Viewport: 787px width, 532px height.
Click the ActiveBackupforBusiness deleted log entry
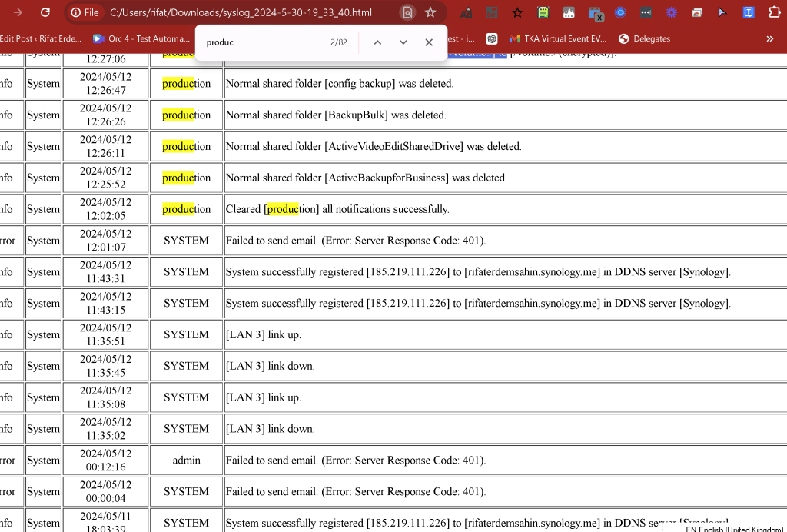tap(367, 178)
